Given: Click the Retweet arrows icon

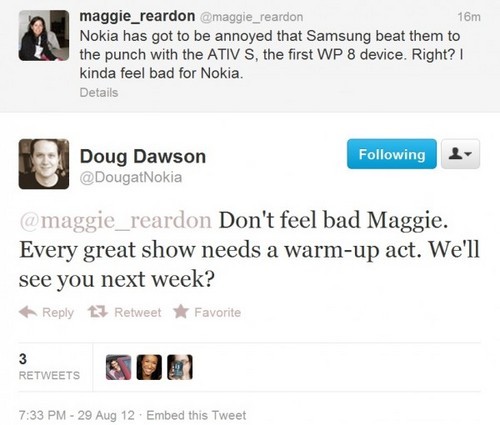Looking at the screenshot, I should pyautogui.click(x=98, y=312).
